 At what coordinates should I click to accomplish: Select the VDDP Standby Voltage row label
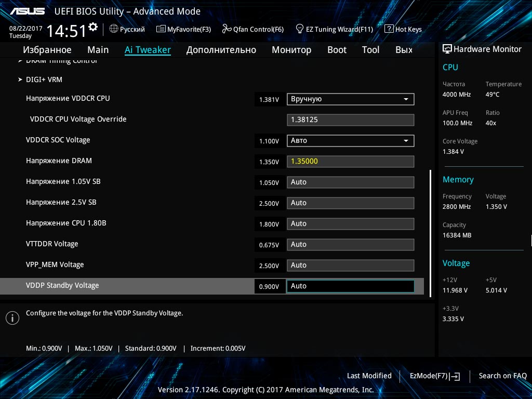coord(62,286)
